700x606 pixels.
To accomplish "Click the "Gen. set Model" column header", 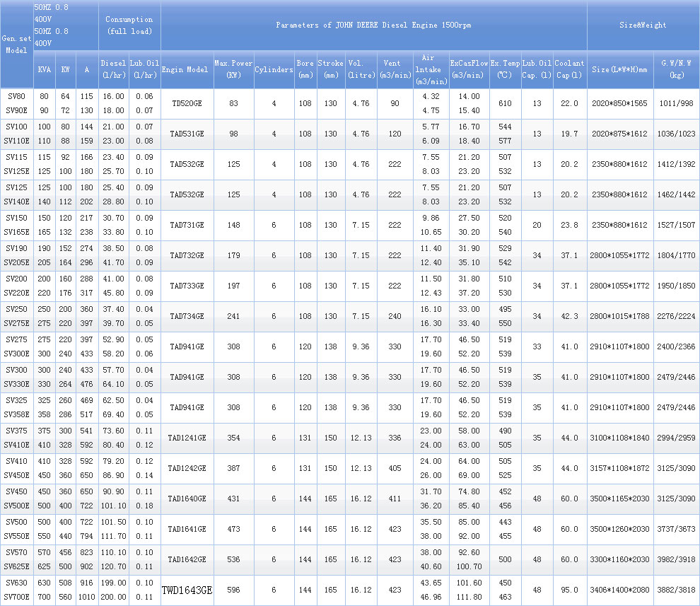I will click(16, 45).
